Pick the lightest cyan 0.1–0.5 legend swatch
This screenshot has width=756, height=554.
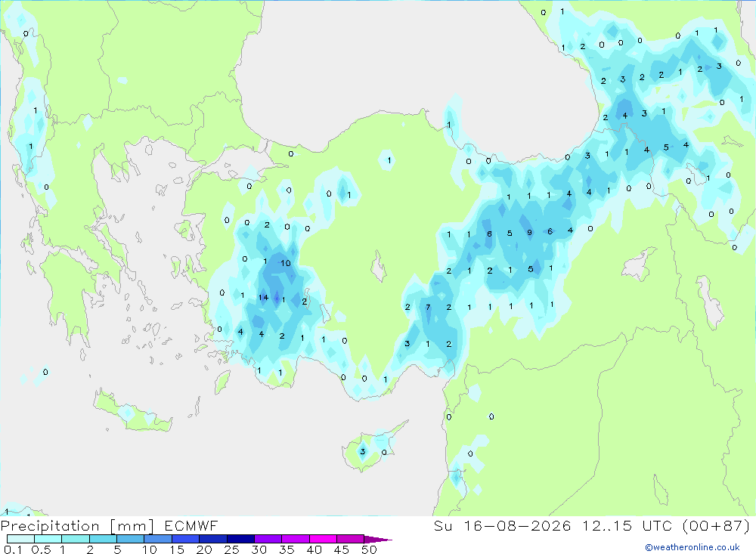[20, 539]
